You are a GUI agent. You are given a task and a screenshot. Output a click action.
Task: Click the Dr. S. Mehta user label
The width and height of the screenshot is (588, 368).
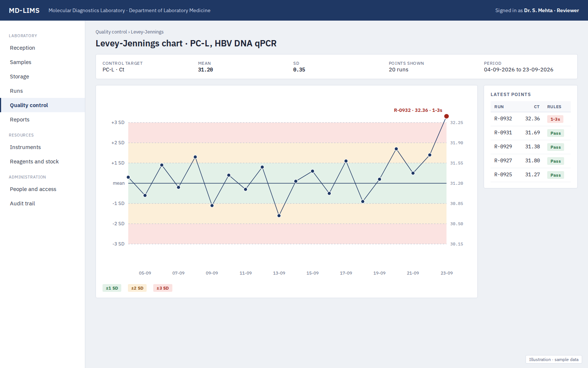coord(538,10)
